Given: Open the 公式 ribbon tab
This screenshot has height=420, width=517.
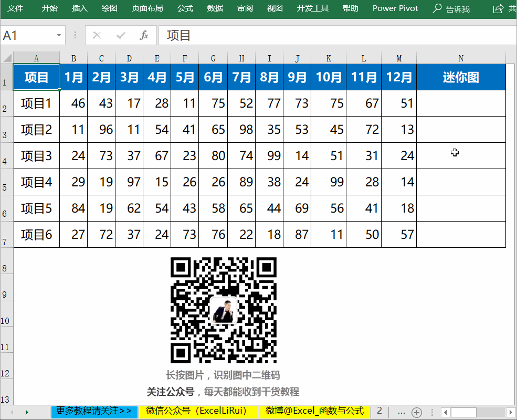Looking at the screenshot, I should click(185, 8).
